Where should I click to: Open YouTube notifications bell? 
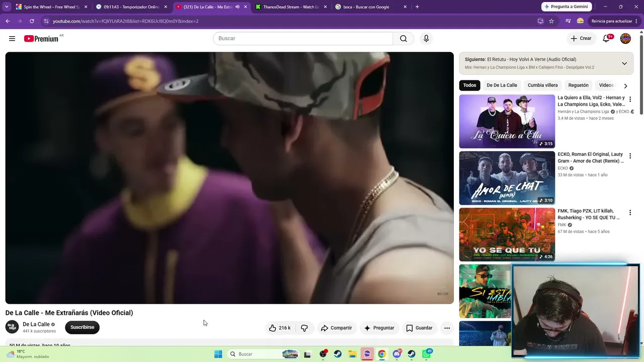click(x=607, y=39)
